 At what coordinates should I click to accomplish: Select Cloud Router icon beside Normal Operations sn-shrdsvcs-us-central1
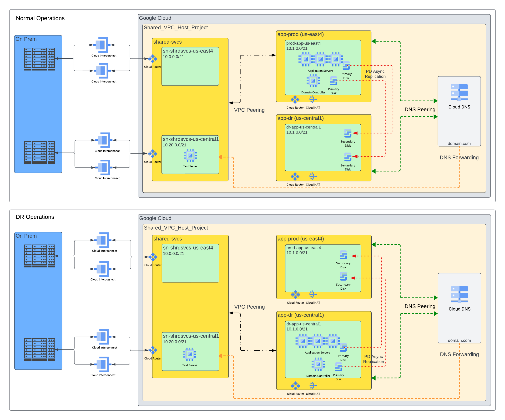pyautogui.click(x=152, y=154)
